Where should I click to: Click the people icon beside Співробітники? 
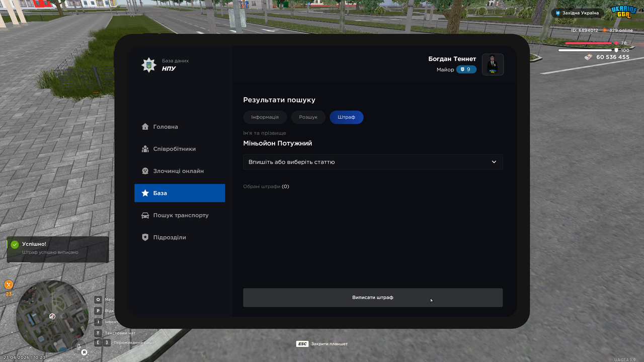point(145,149)
